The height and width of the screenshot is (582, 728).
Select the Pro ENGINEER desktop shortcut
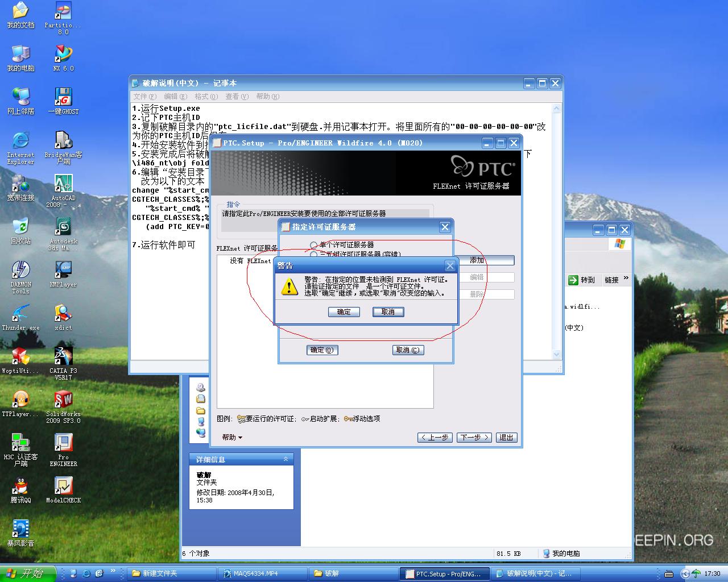64,450
